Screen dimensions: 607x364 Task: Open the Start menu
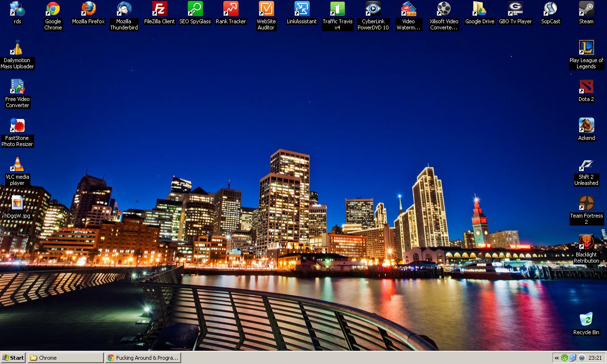pos(13,358)
